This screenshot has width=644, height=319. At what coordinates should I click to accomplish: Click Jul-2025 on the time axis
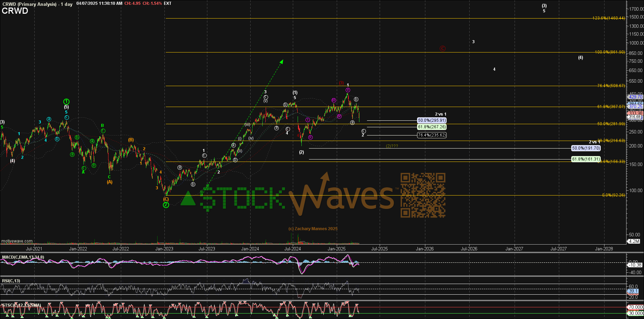379,249
